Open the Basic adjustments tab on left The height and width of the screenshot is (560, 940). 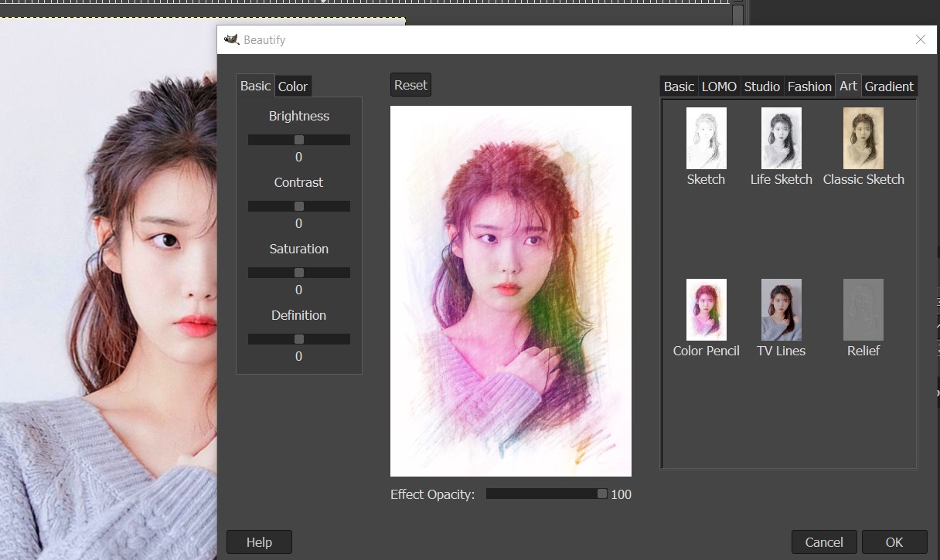pyautogui.click(x=255, y=86)
